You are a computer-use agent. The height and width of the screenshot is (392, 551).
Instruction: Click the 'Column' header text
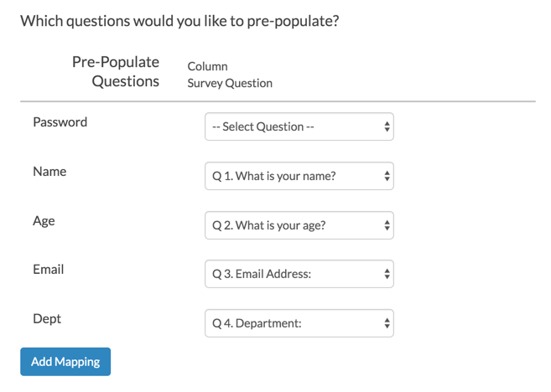point(207,66)
